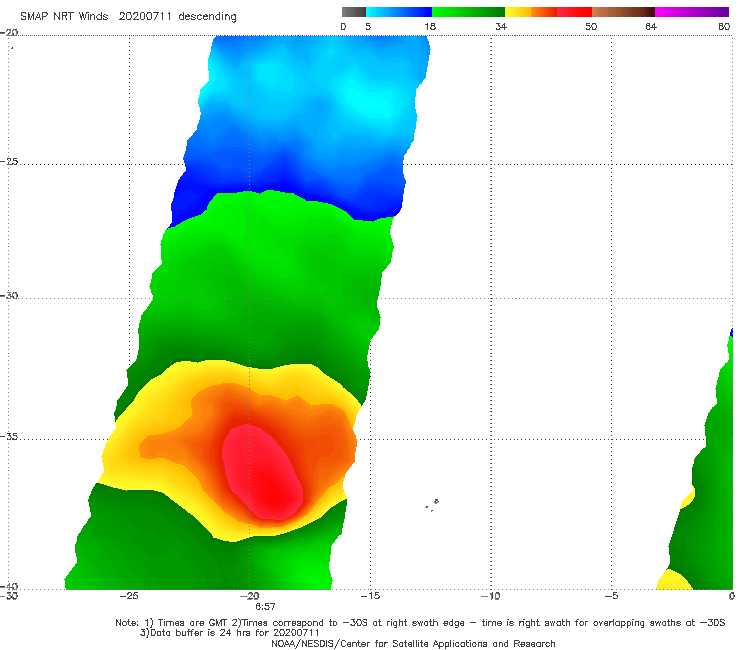
Task: Click the latitude label "-40" on left axis
Action: point(9,586)
